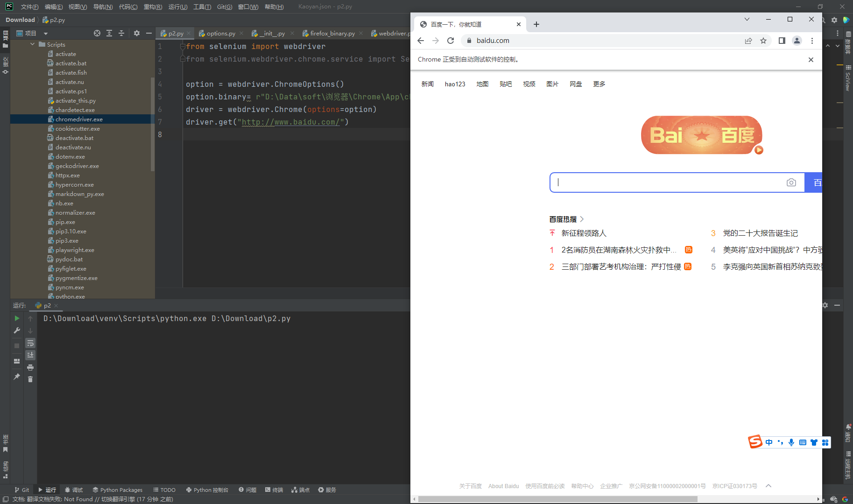This screenshot has height=504, width=853.
Task: Start Baidu image search via the camera icon
Action: point(791,182)
